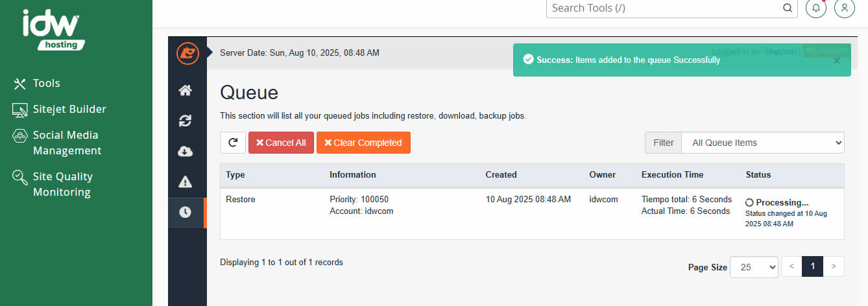The width and height of the screenshot is (868, 306).
Task: Go to Social Media Management
Action: point(67,143)
